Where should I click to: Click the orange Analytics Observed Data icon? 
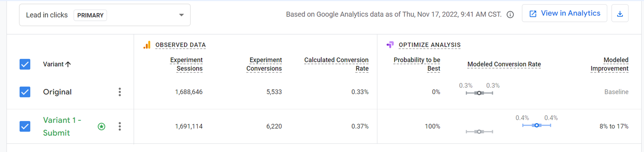click(x=147, y=45)
